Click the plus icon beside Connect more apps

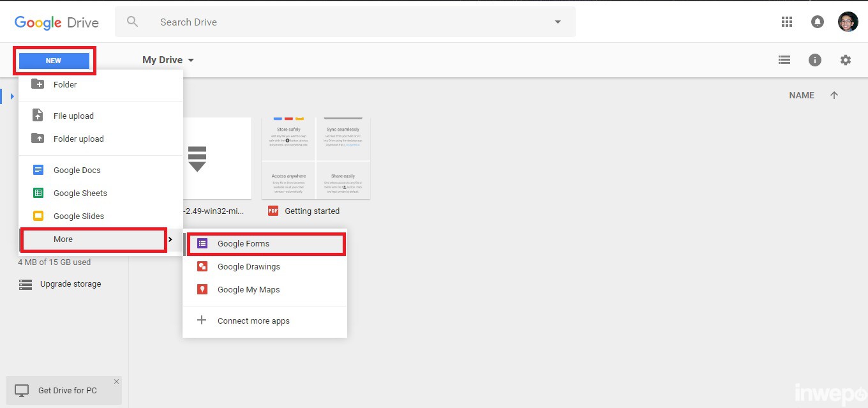tap(202, 321)
